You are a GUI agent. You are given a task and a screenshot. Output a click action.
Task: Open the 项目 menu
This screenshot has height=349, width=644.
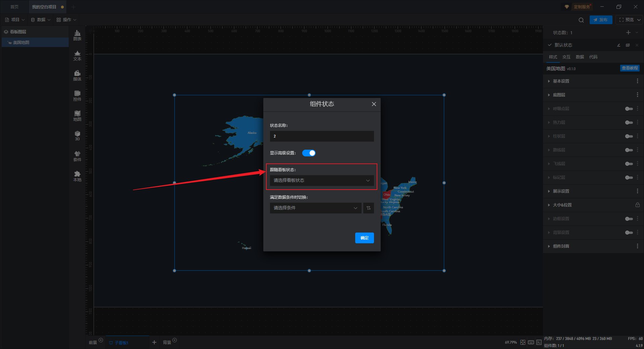tap(15, 20)
